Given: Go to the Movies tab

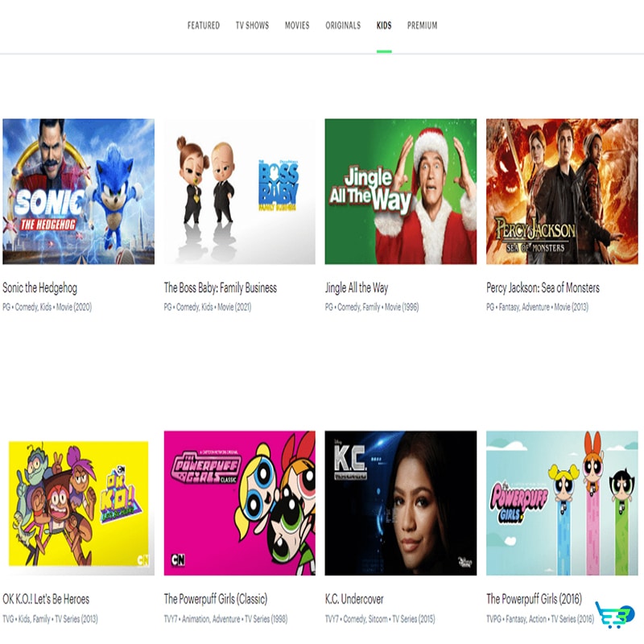Looking at the screenshot, I should pyautogui.click(x=297, y=26).
